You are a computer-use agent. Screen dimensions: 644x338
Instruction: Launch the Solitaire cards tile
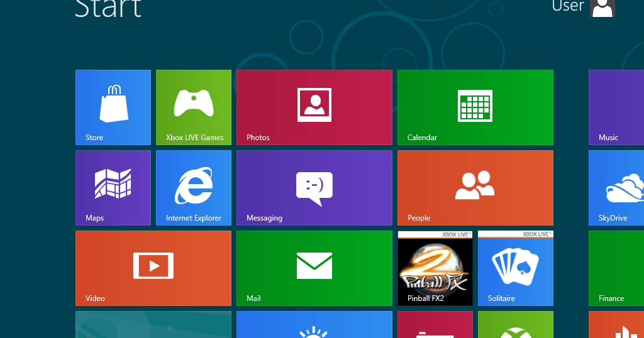pos(516,268)
